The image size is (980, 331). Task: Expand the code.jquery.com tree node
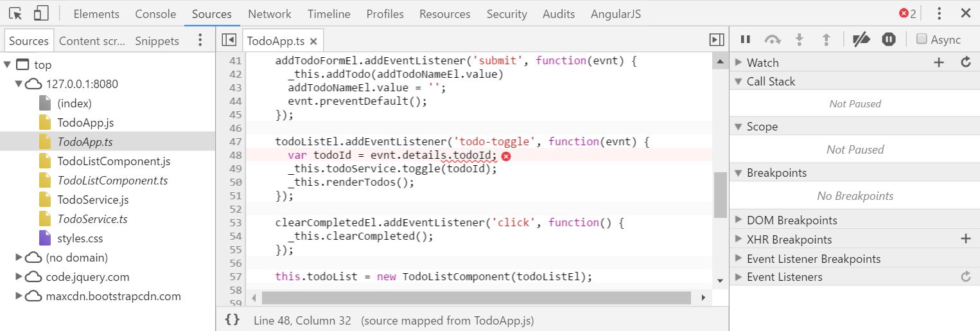(19, 277)
